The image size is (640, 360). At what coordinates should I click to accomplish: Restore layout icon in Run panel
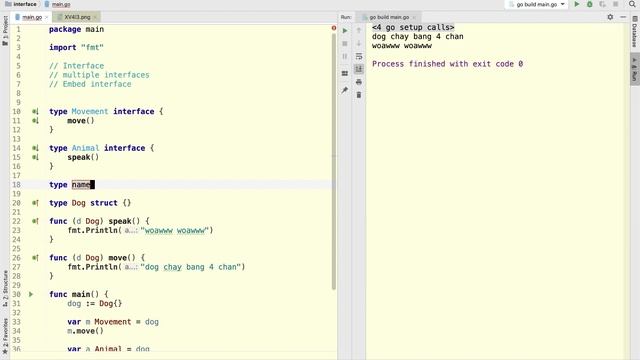tap(345, 73)
